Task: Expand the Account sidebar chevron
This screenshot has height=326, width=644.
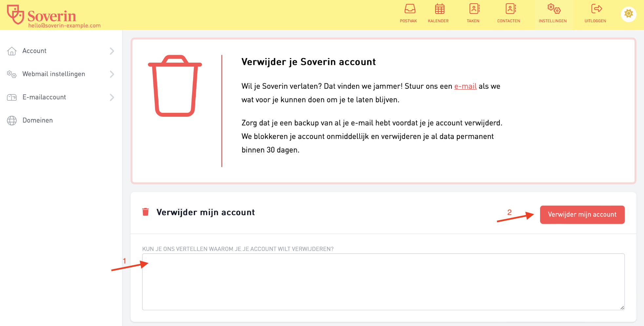Action: click(112, 51)
